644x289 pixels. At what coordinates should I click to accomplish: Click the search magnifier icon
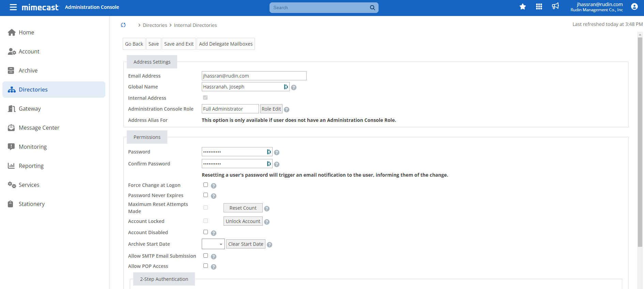pyautogui.click(x=372, y=7)
